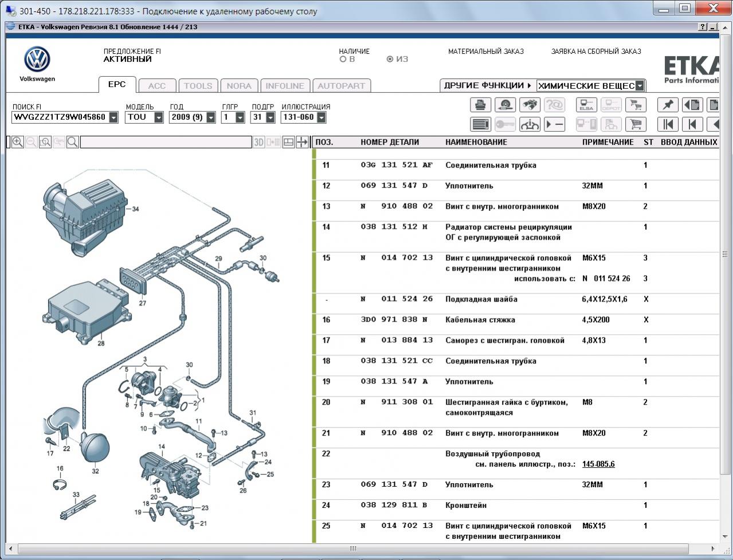Click the Volkswagen logo

point(37,60)
